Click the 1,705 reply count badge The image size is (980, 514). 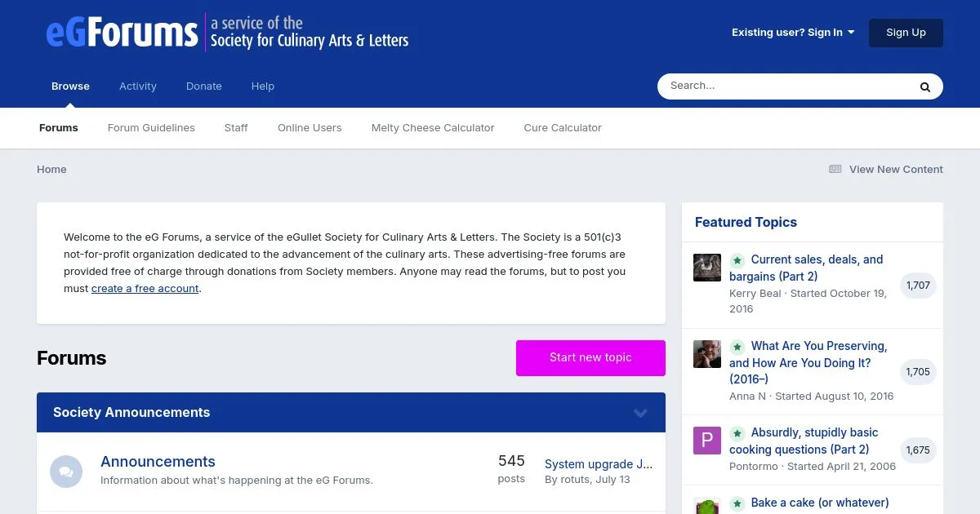tap(918, 372)
